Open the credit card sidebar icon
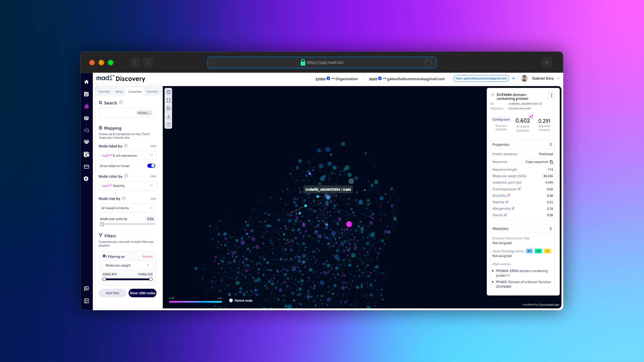Image resolution: width=644 pixels, height=362 pixels. tap(86, 167)
